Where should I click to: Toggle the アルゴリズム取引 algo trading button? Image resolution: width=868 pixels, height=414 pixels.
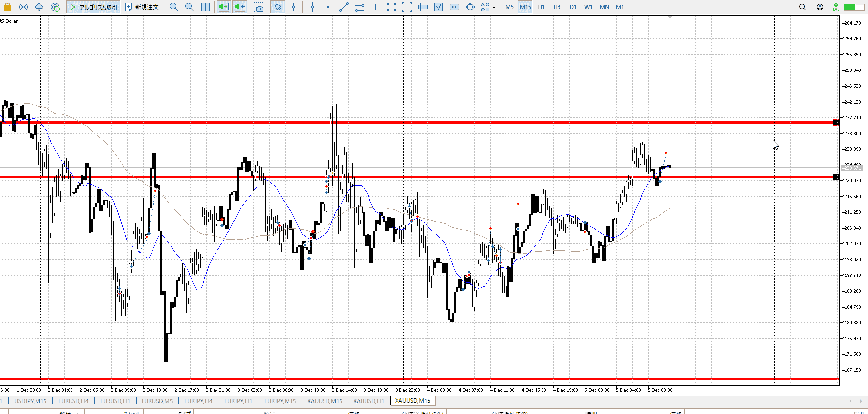tap(93, 7)
